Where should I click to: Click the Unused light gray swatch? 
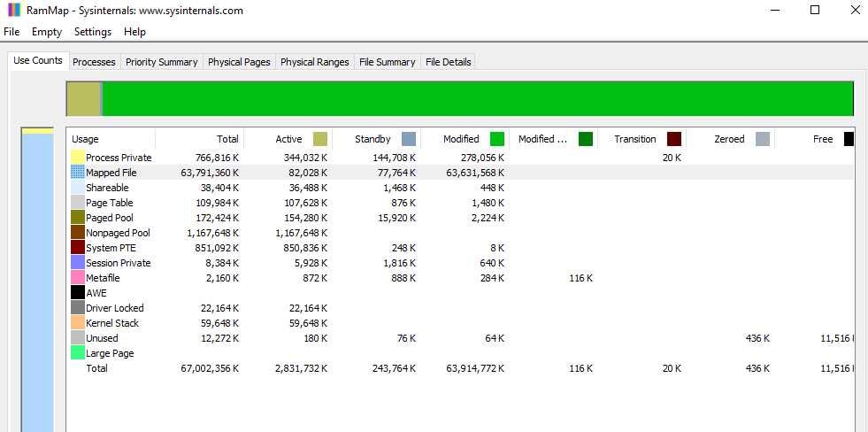78,338
